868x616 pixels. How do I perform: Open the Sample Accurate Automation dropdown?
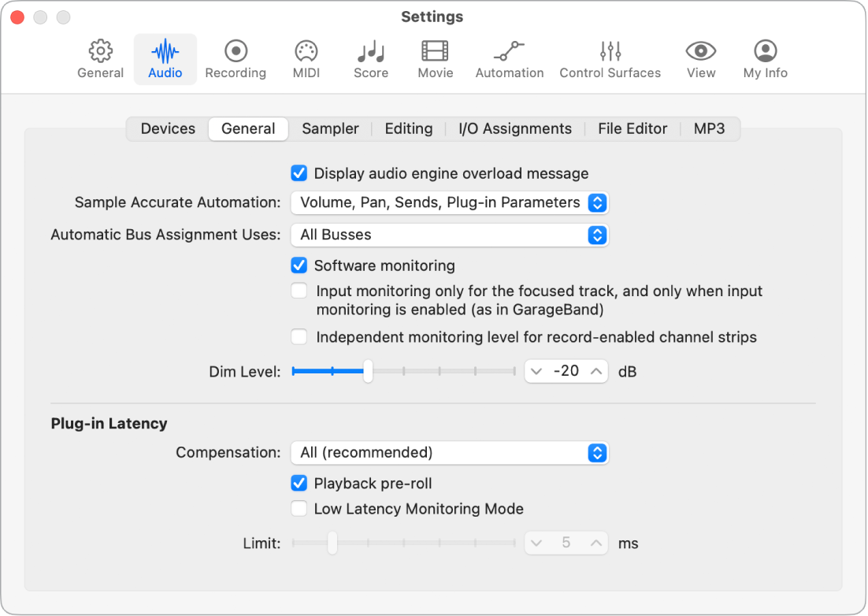450,202
